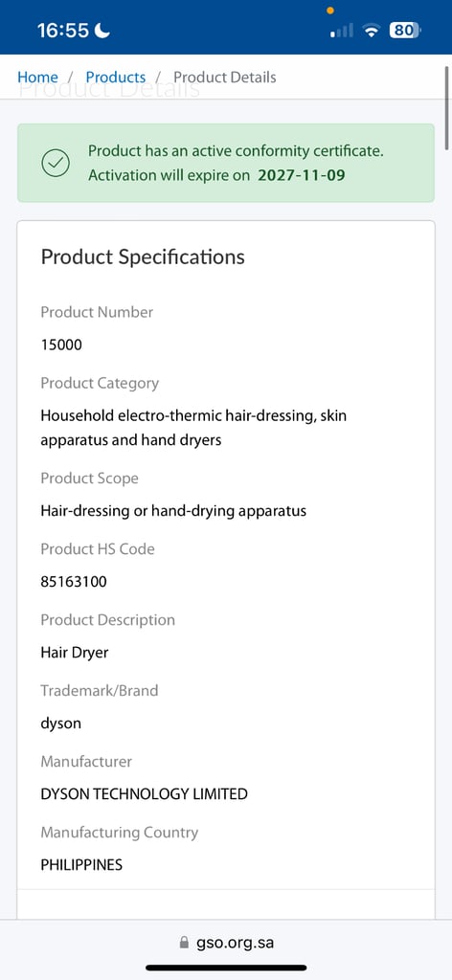Select the DYSON TECHNOLOGY LIMITED manufacturer text
This screenshot has height=980, width=452.
tap(144, 794)
